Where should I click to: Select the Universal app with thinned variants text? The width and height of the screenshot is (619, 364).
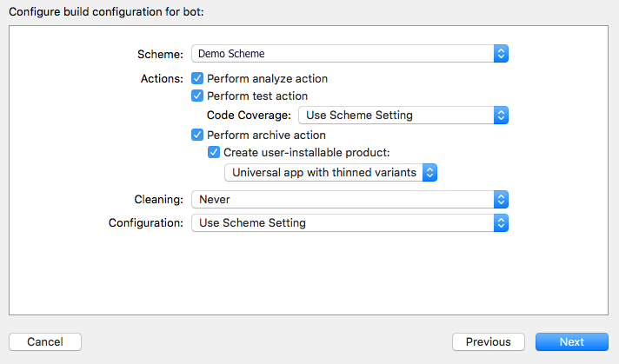[x=323, y=173]
